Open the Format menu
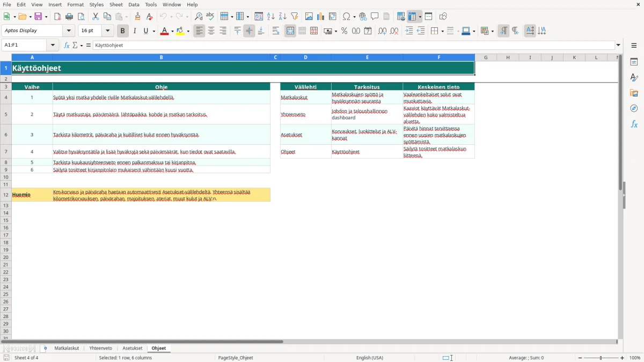Screen dimensions: 644x362 point(76,4)
